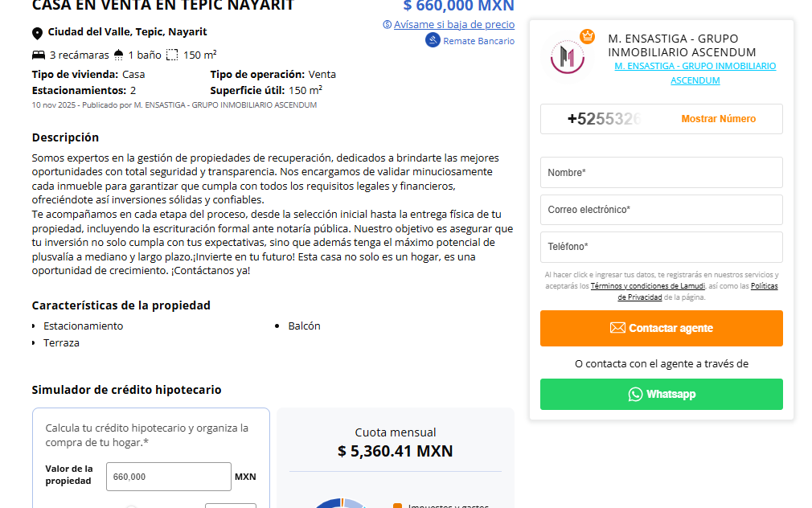812x508 pixels.
Task: Click the location pin icon
Action: 37,33
